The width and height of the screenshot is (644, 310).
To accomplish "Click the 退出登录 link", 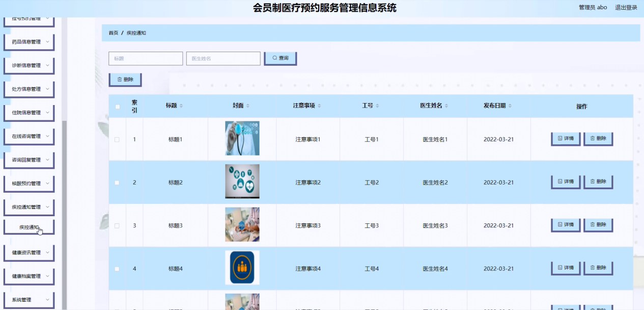I will (x=626, y=8).
